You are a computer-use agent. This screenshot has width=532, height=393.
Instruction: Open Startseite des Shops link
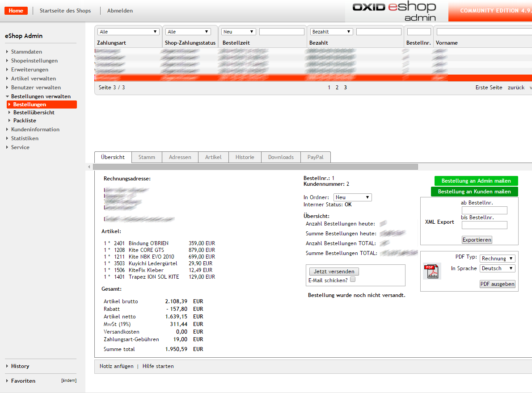65,11
